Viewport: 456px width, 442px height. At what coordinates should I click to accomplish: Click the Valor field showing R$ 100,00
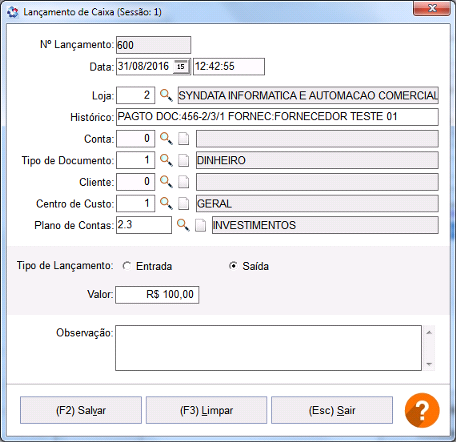tap(157, 295)
